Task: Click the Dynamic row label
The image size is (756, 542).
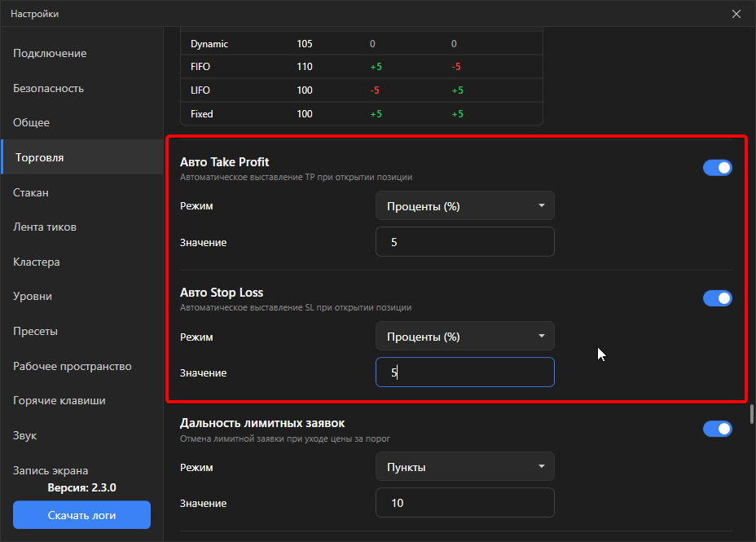Action: (x=209, y=44)
